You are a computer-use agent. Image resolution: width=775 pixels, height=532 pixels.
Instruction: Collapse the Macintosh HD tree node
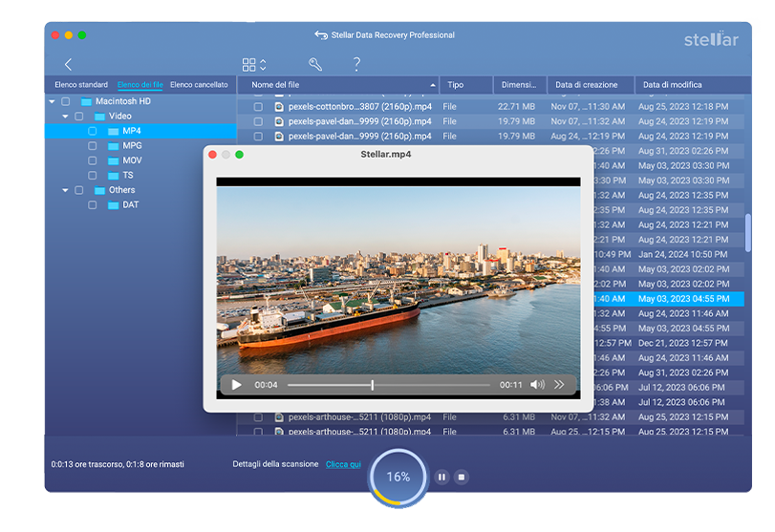click(52, 102)
